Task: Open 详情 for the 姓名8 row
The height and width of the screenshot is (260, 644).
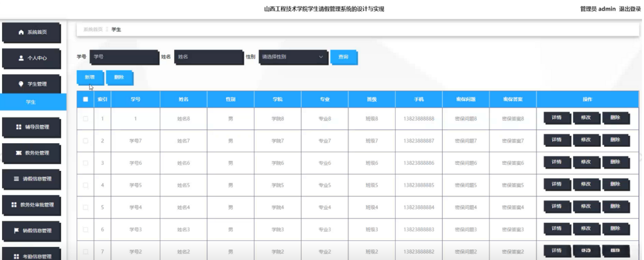Action: pos(556,118)
